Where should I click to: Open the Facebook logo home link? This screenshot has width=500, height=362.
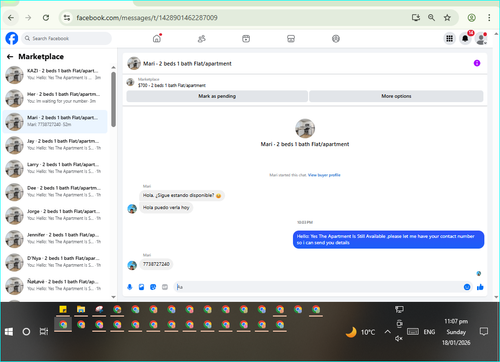[12, 38]
